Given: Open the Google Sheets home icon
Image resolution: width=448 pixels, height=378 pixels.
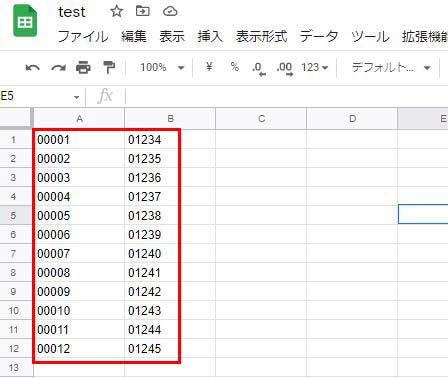Looking at the screenshot, I should [25, 21].
